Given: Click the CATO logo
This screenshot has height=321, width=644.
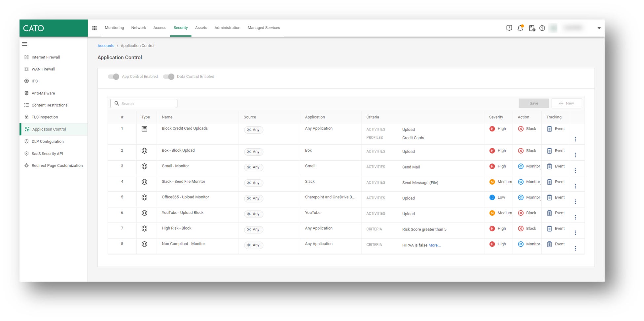Looking at the screenshot, I should click(x=33, y=28).
